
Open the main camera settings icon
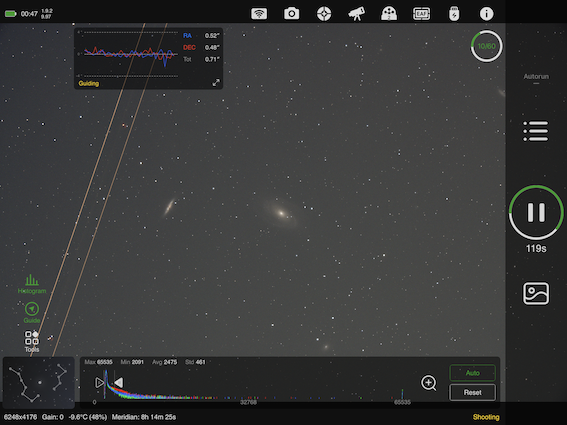pyautogui.click(x=291, y=14)
